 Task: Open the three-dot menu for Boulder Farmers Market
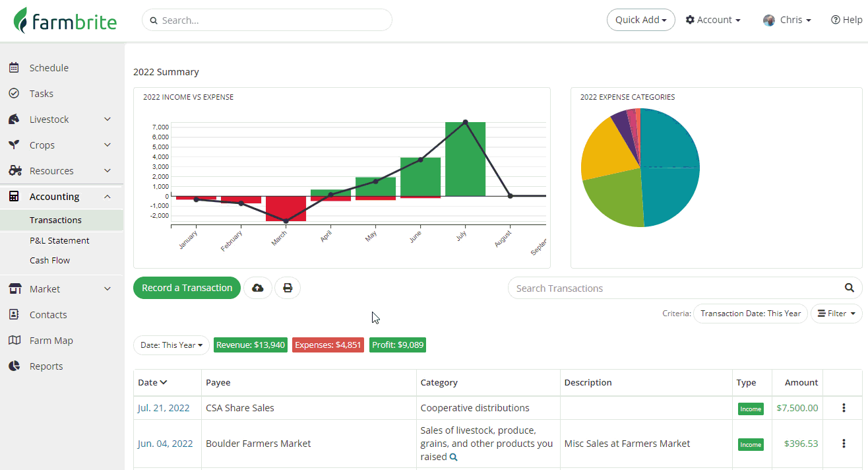pyautogui.click(x=844, y=444)
